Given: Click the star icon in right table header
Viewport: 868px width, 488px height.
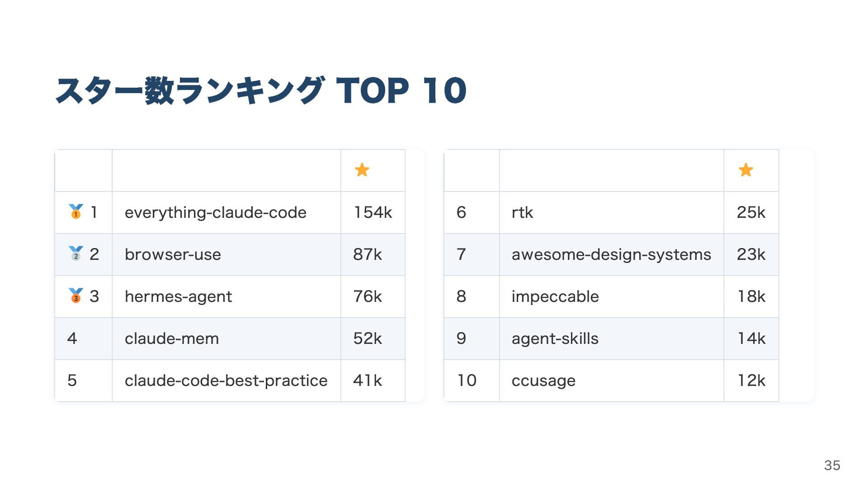Looking at the screenshot, I should [746, 170].
